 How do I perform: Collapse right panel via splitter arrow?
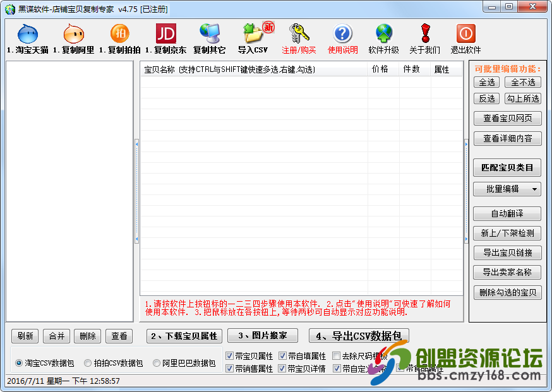(466, 192)
